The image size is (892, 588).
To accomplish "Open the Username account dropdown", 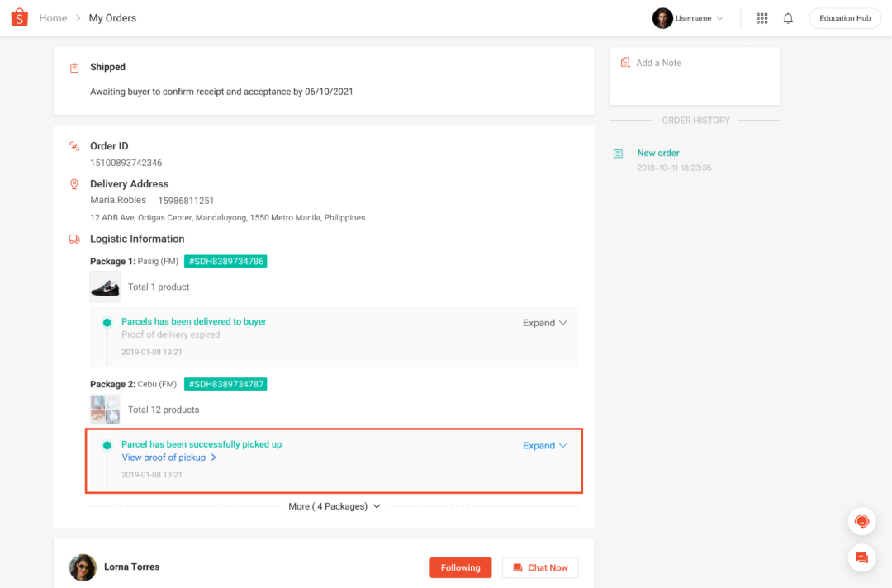I will pyautogui.click(x=700, y=18).
